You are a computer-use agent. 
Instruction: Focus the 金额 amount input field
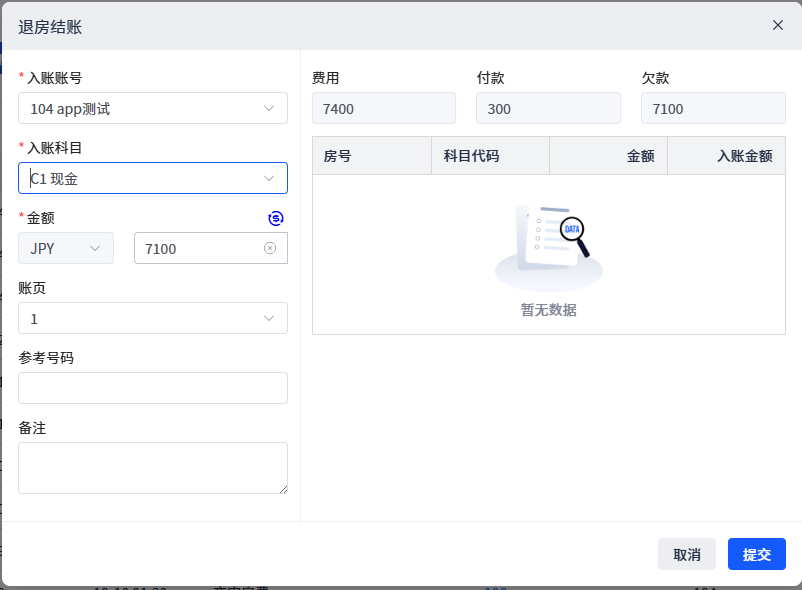200,248
